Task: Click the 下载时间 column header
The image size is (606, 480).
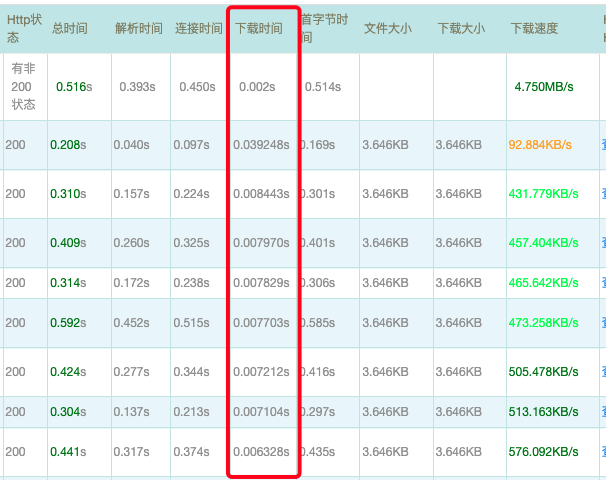Action: 260,29
